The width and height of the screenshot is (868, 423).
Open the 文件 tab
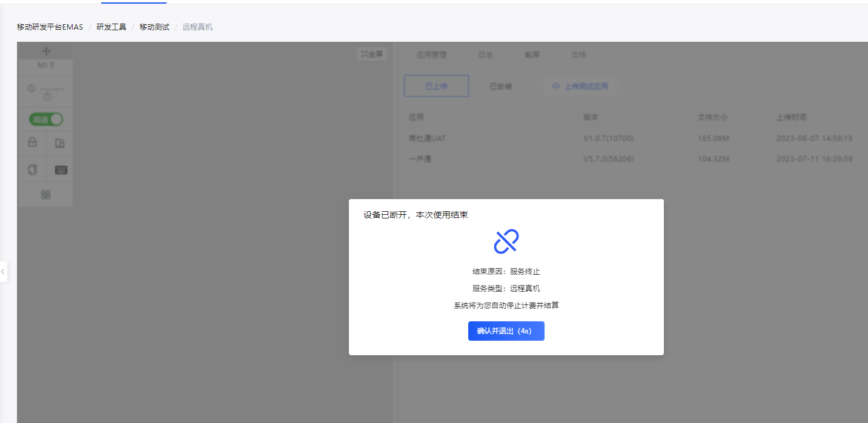(578, 54)
